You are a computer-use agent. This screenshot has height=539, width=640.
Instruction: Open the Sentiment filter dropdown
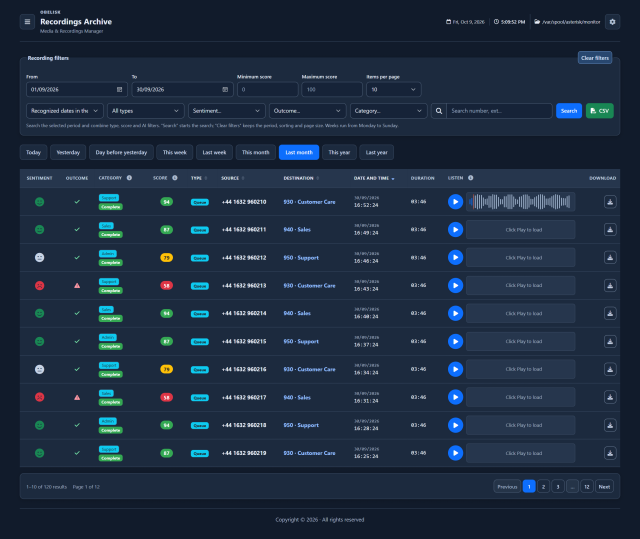(x=227, y=111)
